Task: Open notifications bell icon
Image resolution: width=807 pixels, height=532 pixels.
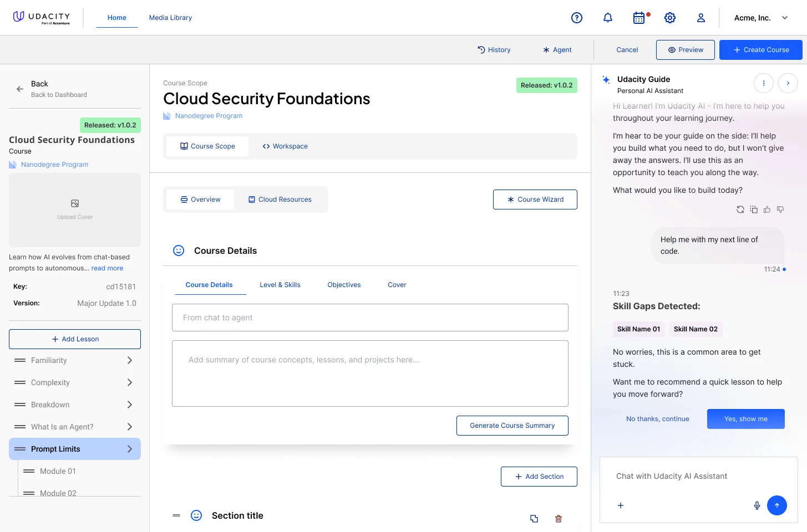Action: click(608, 18)
